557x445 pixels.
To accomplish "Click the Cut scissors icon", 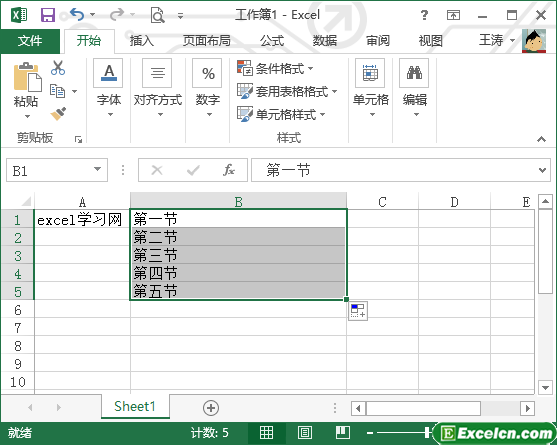I will [x=58, y=67].
